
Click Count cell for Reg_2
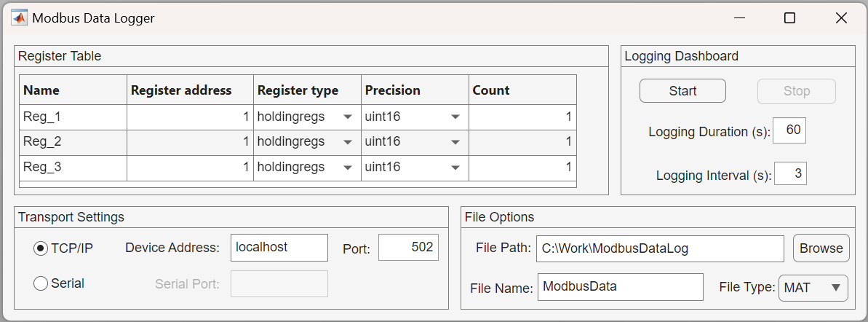[522, 142]
